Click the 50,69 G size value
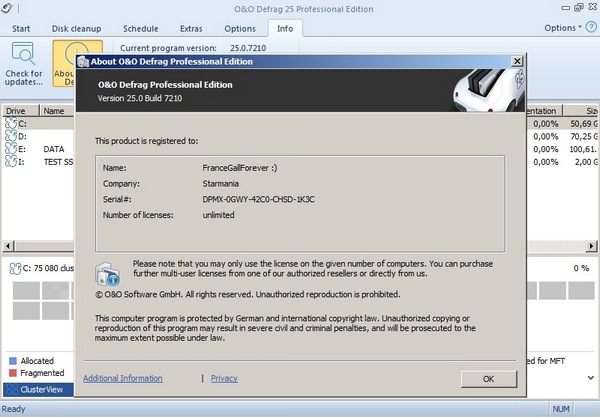Image resolution: width=600 pixels, height=418 pixels. tap(584, 124)
